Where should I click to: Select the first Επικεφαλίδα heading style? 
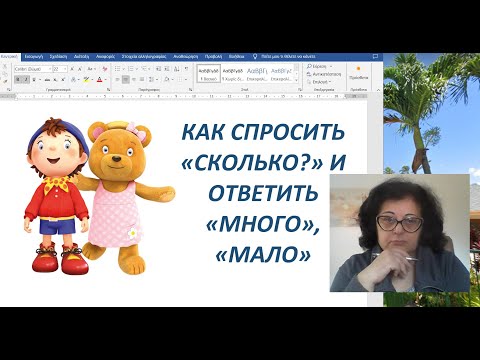pos(257,74)
